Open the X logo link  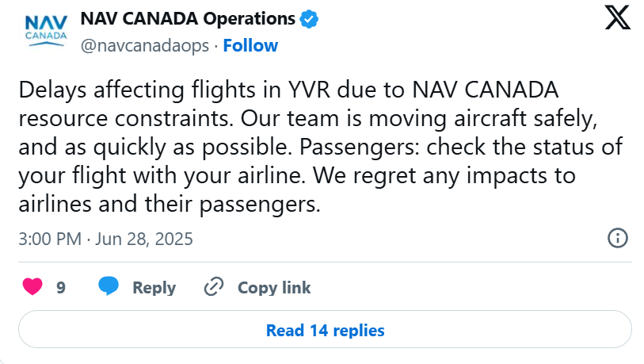[617, 17]
